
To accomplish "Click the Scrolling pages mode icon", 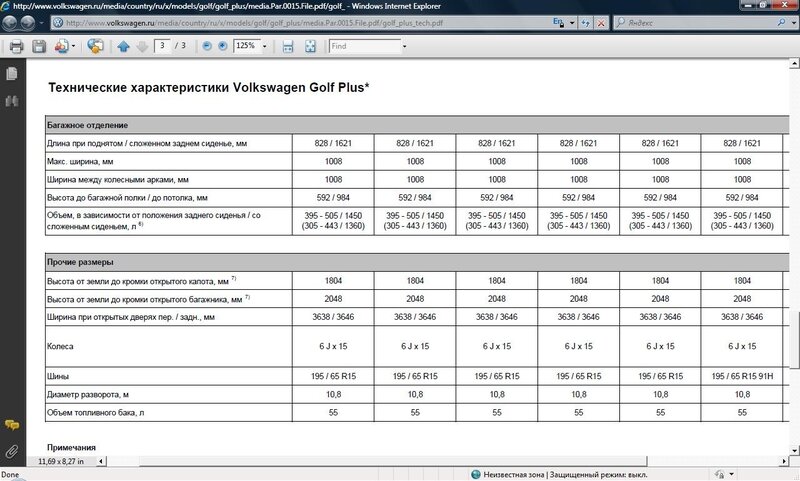I will click(x=288, y=46).
